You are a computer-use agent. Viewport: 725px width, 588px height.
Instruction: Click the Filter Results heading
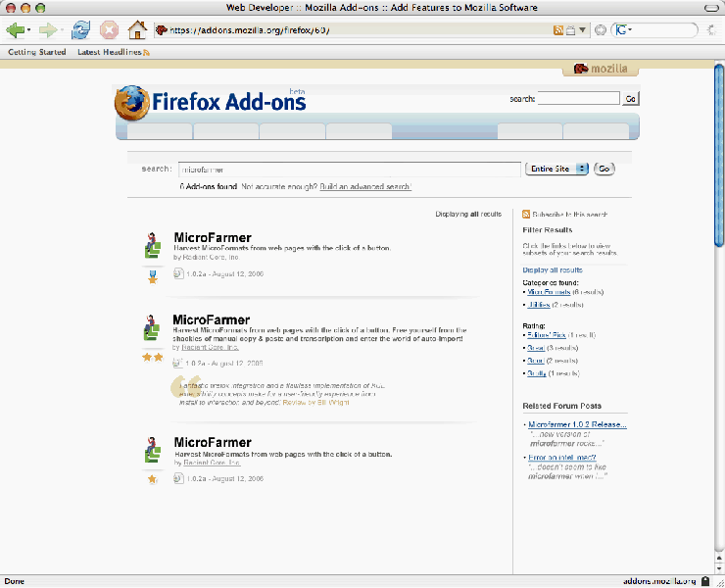tap(548, 230)
